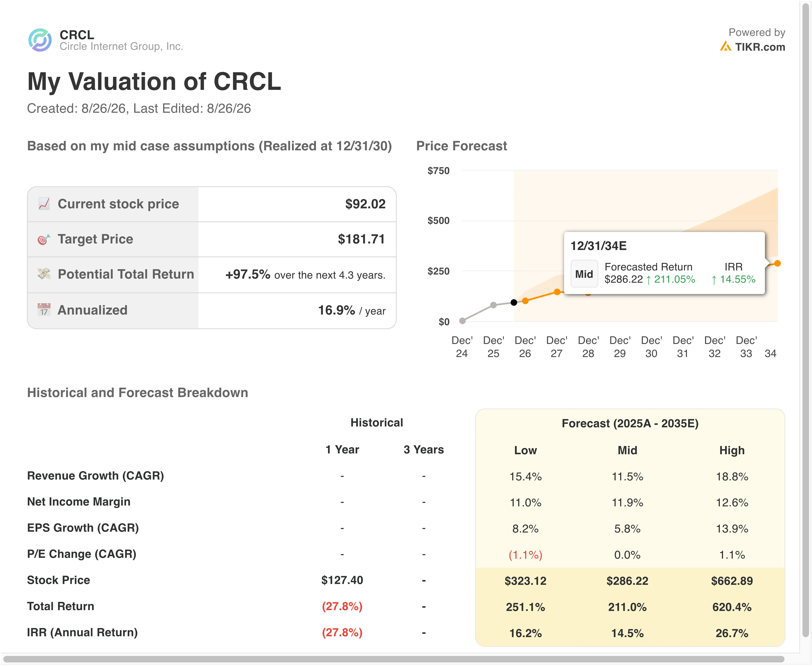Click the Circle CRCL company logo
This screenshot has height=666, width=812.
(x=40, y=40)
